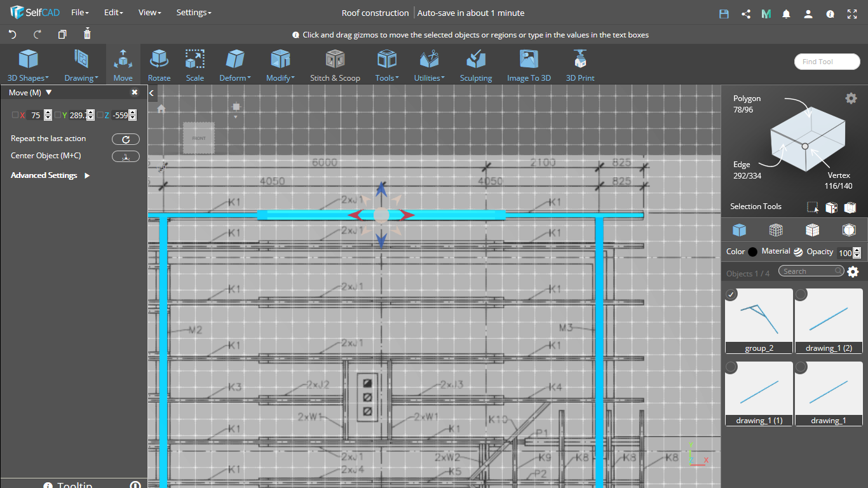Viewport: 868px width, 488px height.
Task: Focus the objects Search field
Action: pos(811,271)
